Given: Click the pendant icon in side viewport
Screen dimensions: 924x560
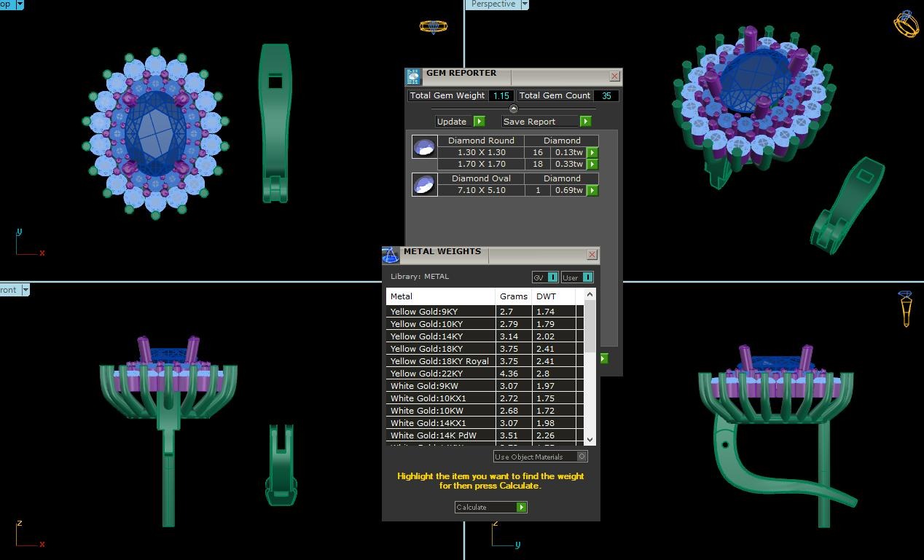Looking at the screenshot, I should (906, 308).
